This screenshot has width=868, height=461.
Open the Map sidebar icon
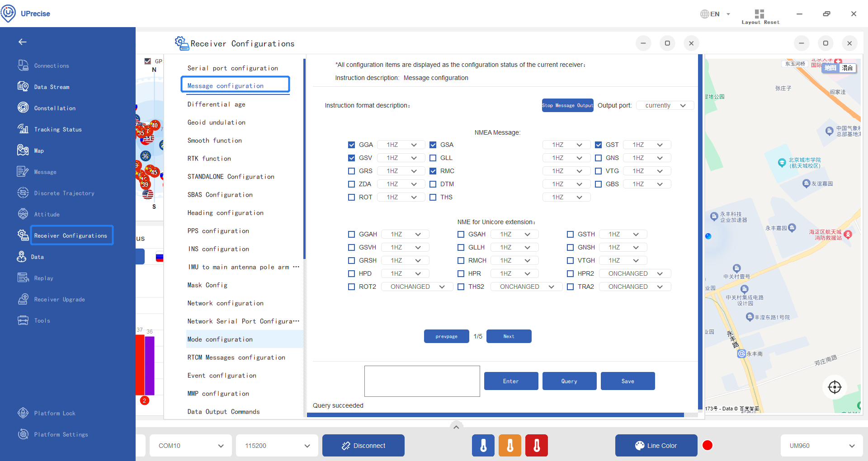coord(23,150)
